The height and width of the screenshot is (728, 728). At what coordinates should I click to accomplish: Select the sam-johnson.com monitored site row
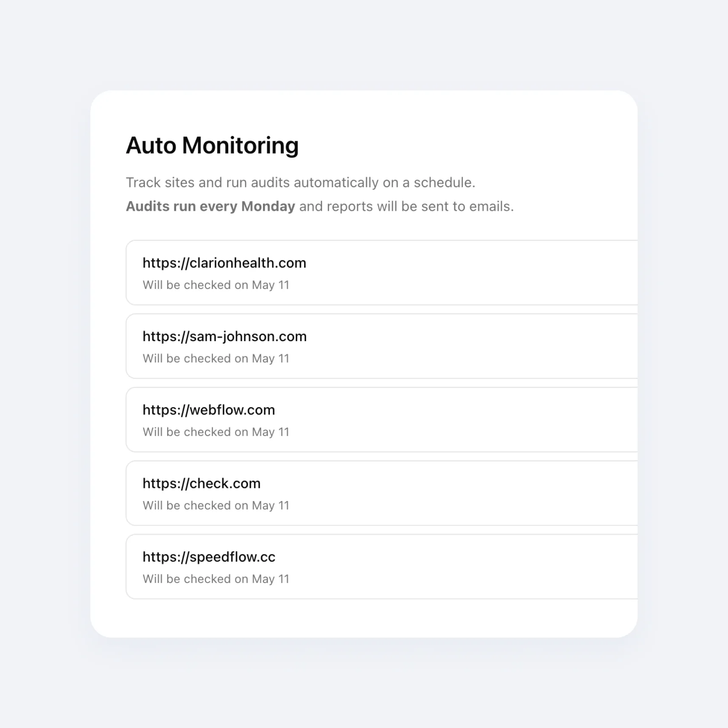[x=382, y=346]
